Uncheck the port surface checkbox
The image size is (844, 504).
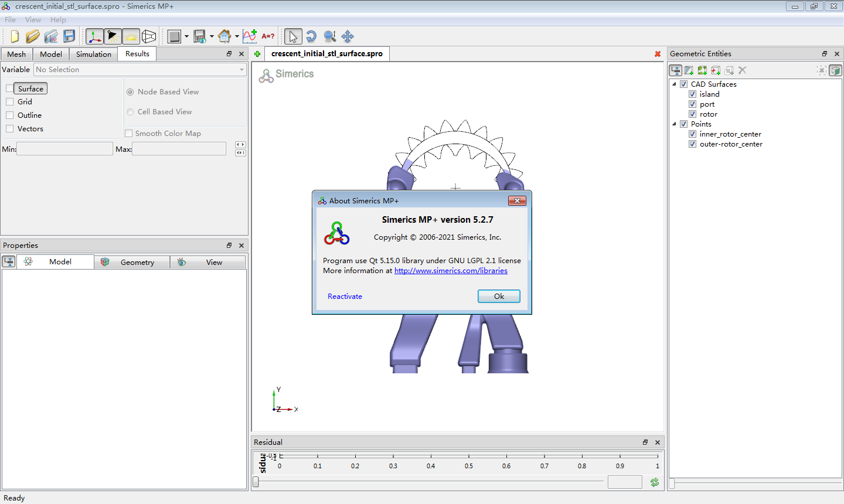point(692,104)
